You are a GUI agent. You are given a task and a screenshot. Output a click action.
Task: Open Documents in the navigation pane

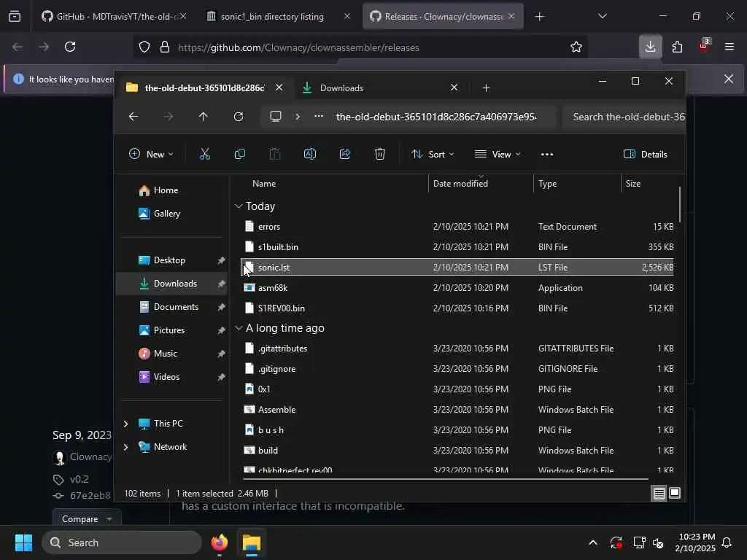pos(171,307)
